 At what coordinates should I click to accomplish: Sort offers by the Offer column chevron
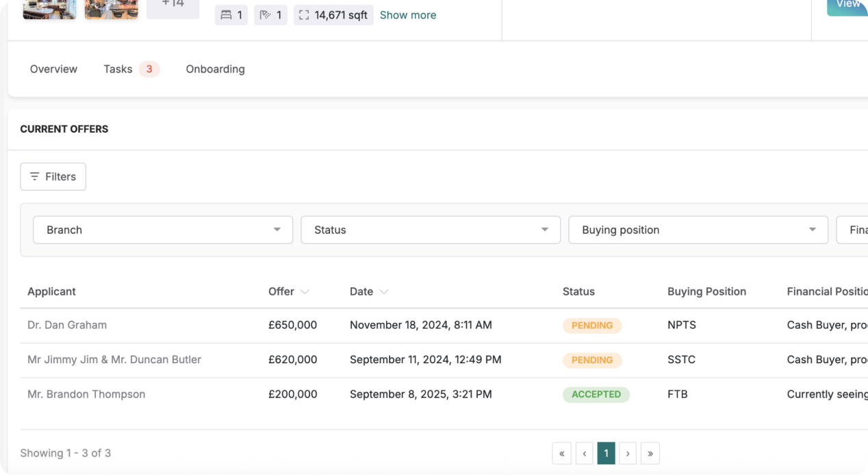[x=305, y=291]
